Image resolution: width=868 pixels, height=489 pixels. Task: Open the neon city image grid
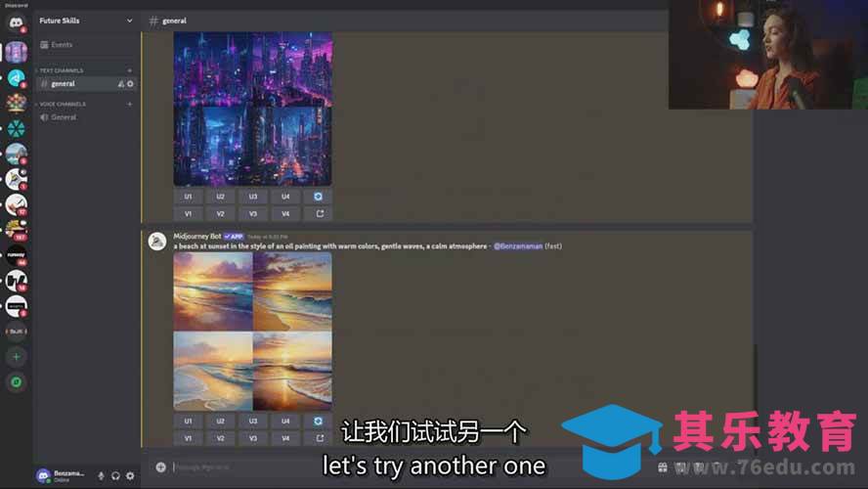(253, 109)
